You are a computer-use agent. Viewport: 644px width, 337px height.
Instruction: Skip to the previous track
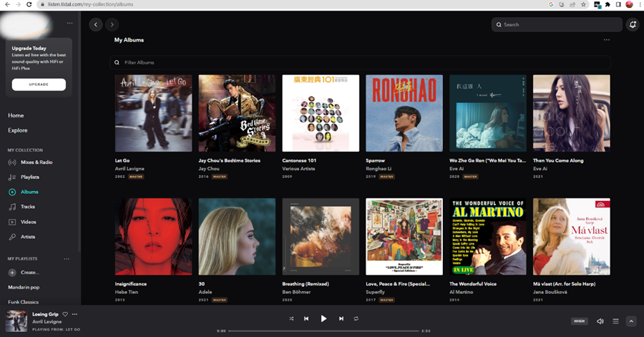306,318
